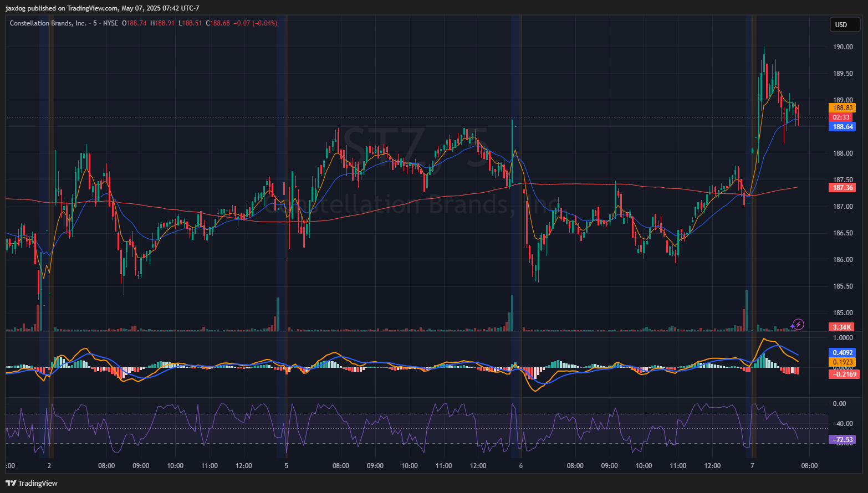Click the H188.91 high value
Viewport: 868px width, 493px height.
163,23
